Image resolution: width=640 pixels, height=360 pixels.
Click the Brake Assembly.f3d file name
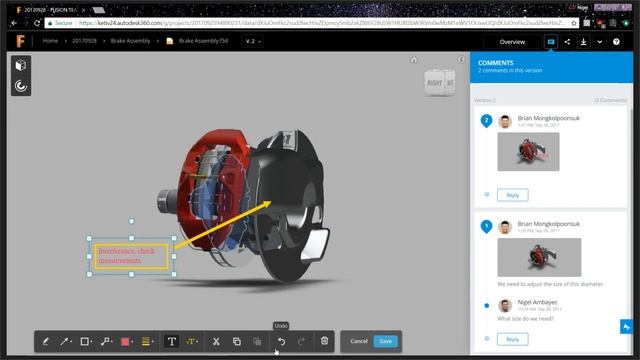tap(203, 41)
